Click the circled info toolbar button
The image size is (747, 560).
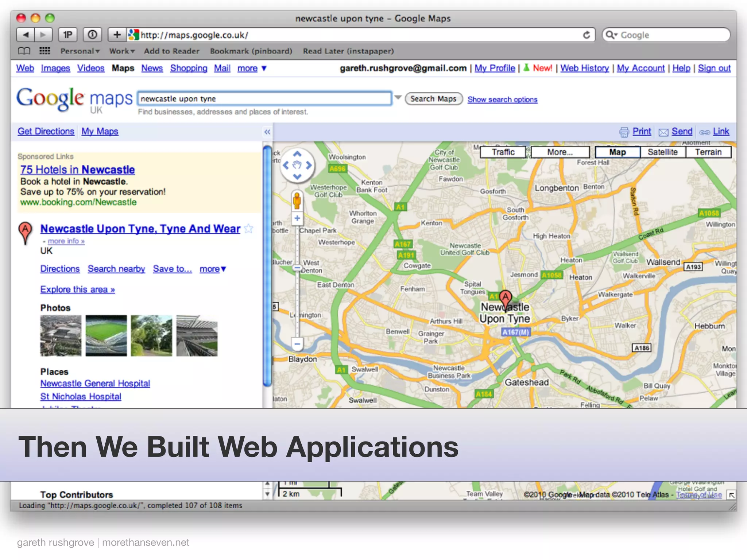coord(92,35)
